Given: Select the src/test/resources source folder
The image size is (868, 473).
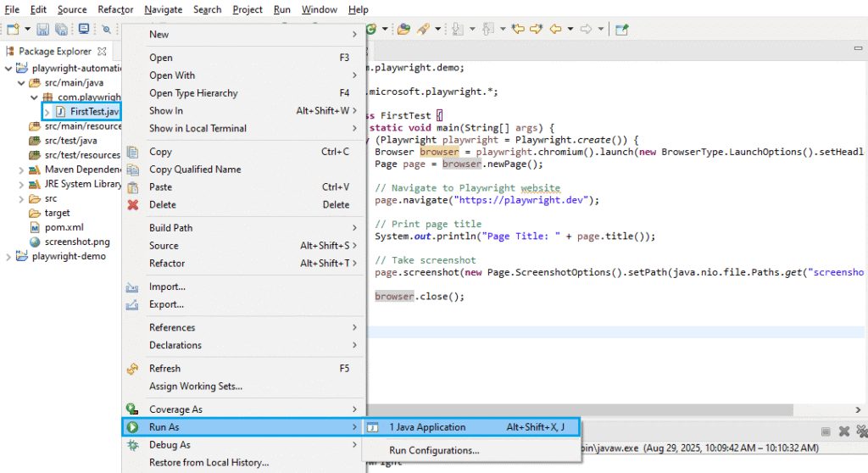Looking at the screenshot, I should [x=82, y=155].
